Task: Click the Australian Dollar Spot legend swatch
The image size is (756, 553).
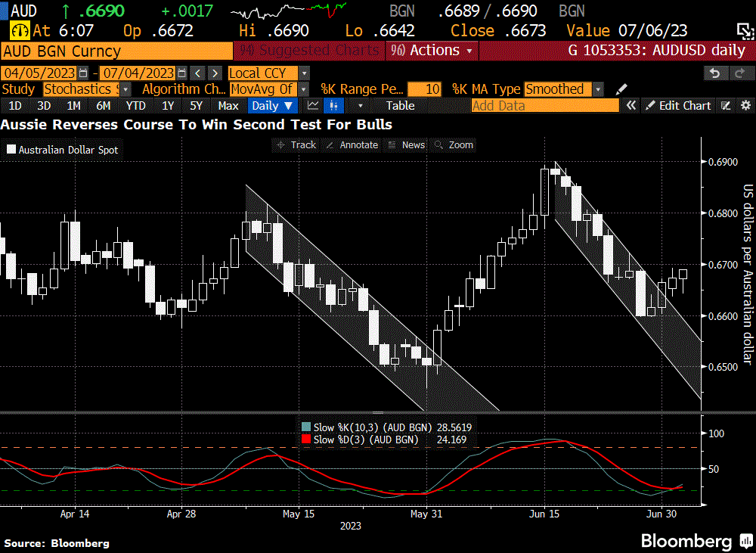Action: (x=11, y=150)
